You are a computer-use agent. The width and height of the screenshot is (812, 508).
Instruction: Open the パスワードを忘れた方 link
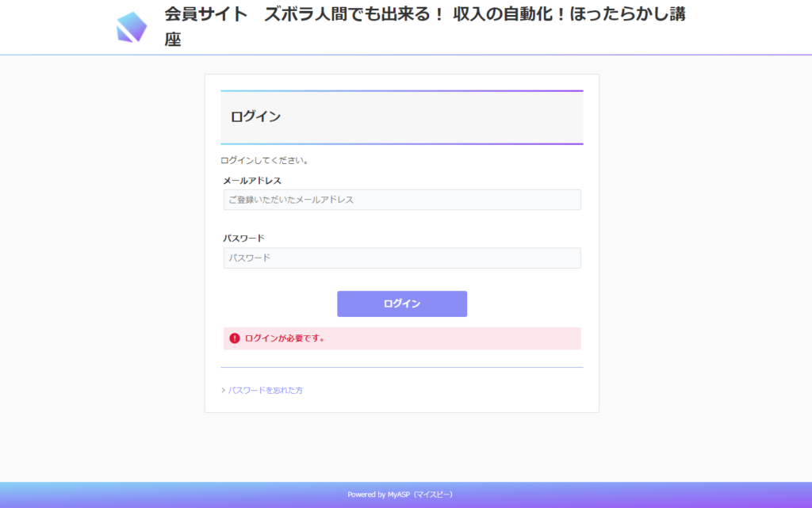(266, 391)
